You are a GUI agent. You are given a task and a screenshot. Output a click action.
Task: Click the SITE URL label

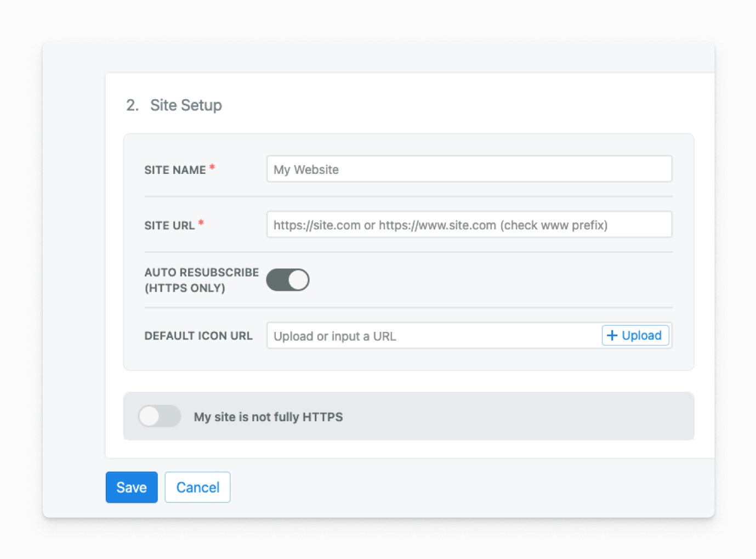[x=169, y=225]
